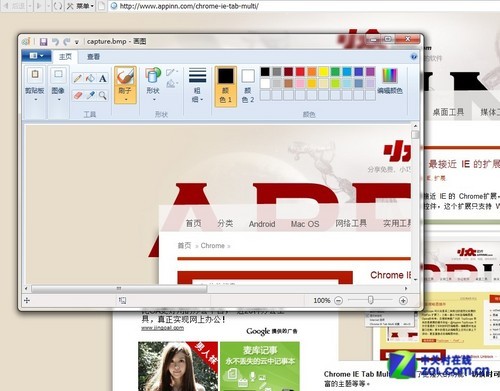Click the girl photo ad thumbnail
Screen dimensions: 500x391
click(178, 366)
